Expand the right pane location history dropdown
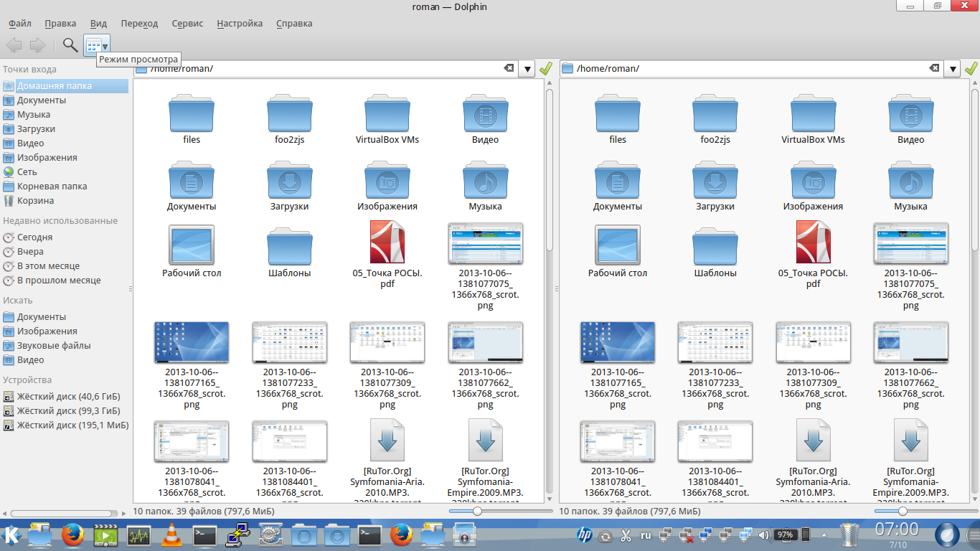The height and width of the screenshot is (551, 980). pos(952,69)
